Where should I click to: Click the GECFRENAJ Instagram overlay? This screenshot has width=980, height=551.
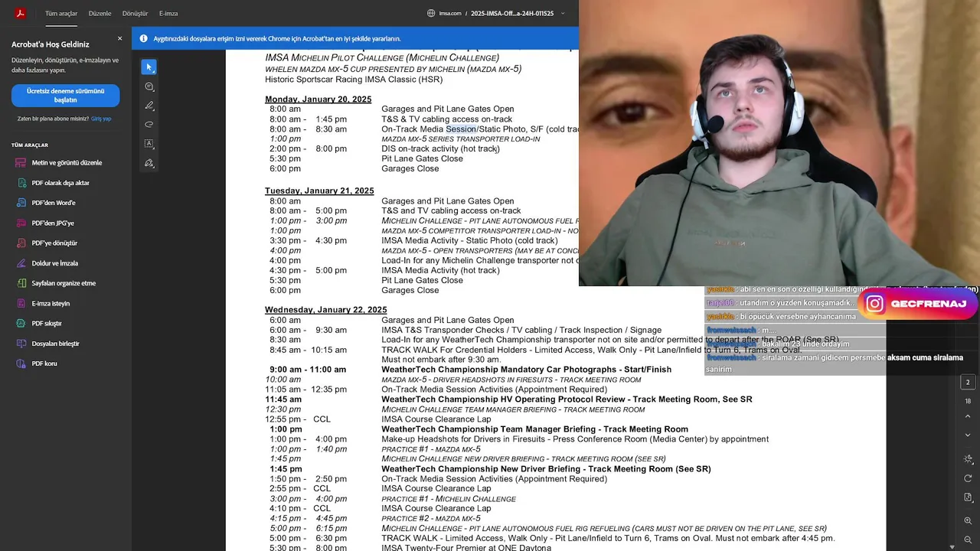pos(916,304)
